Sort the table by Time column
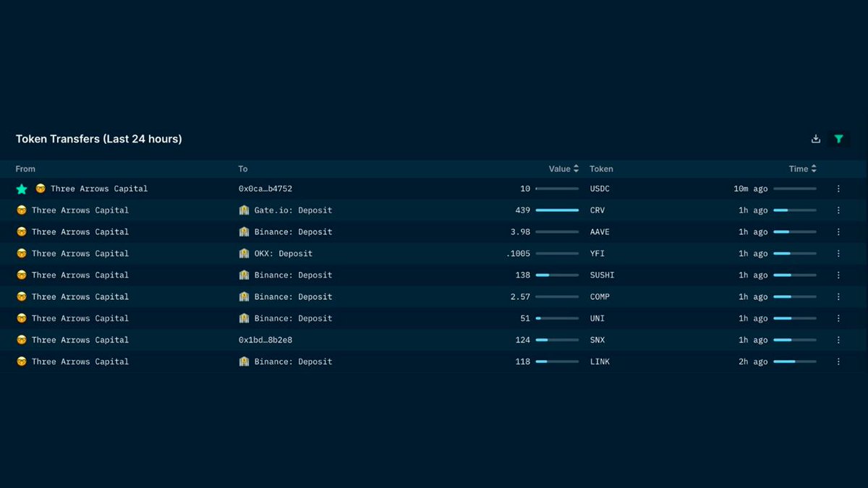Screen dimensions: 868x488 pos(803,168)
